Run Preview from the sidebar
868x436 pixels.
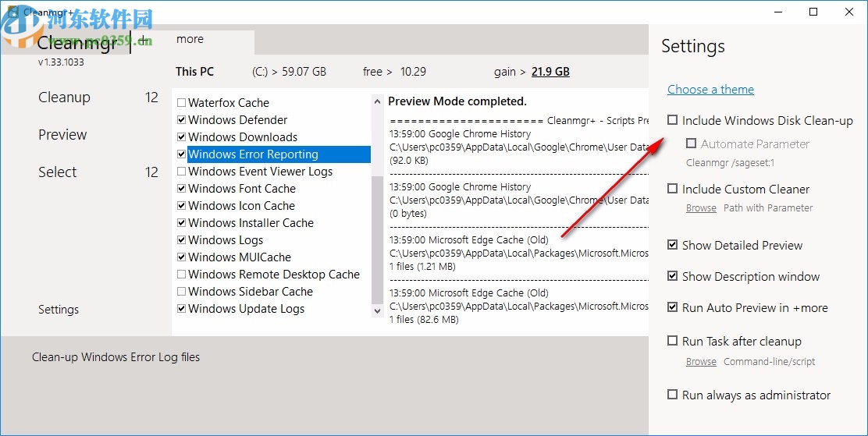pyautogui.click(x=62, y=135)
